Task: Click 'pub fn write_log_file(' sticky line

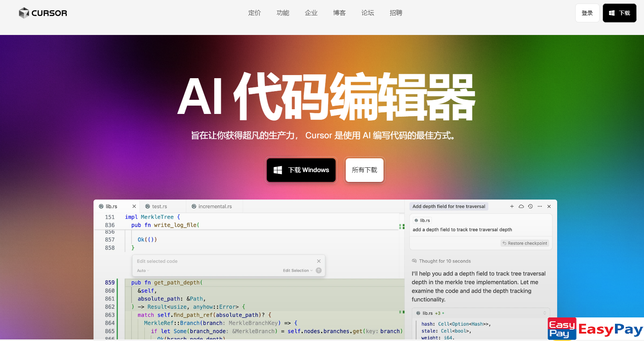Action: pos(165,225)
